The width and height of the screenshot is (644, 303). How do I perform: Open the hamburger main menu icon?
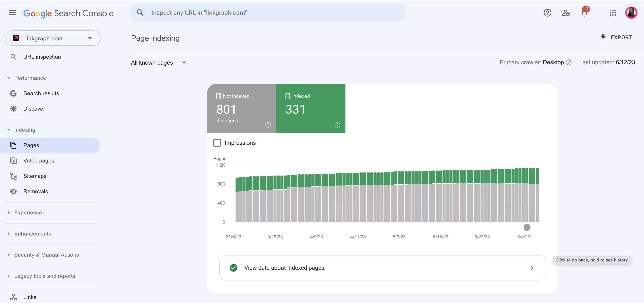tap(12, 13)
